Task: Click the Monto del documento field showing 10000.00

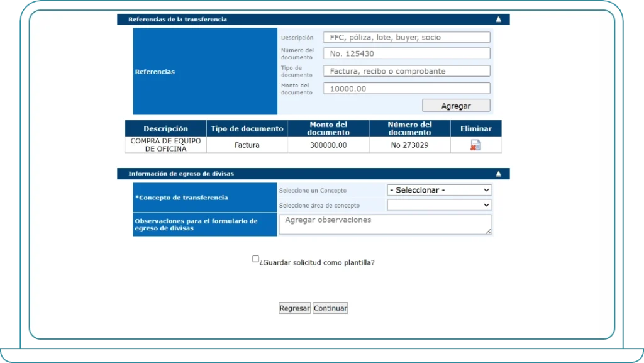Action: coord(406,88)
